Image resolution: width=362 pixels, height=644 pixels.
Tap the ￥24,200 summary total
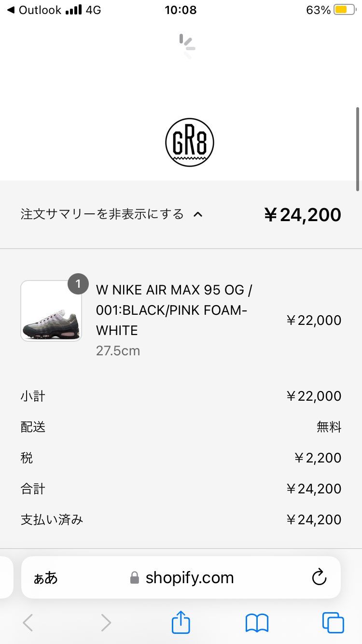pos(303,215)
